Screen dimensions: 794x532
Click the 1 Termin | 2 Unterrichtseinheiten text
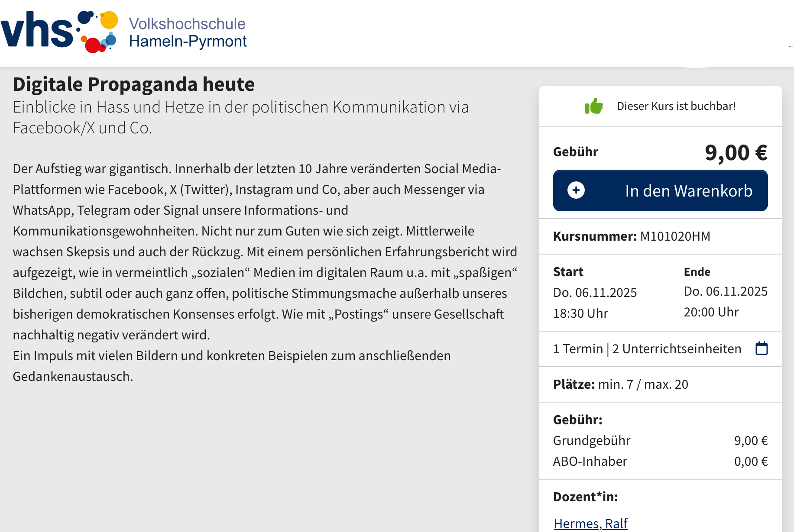point(647,349)
